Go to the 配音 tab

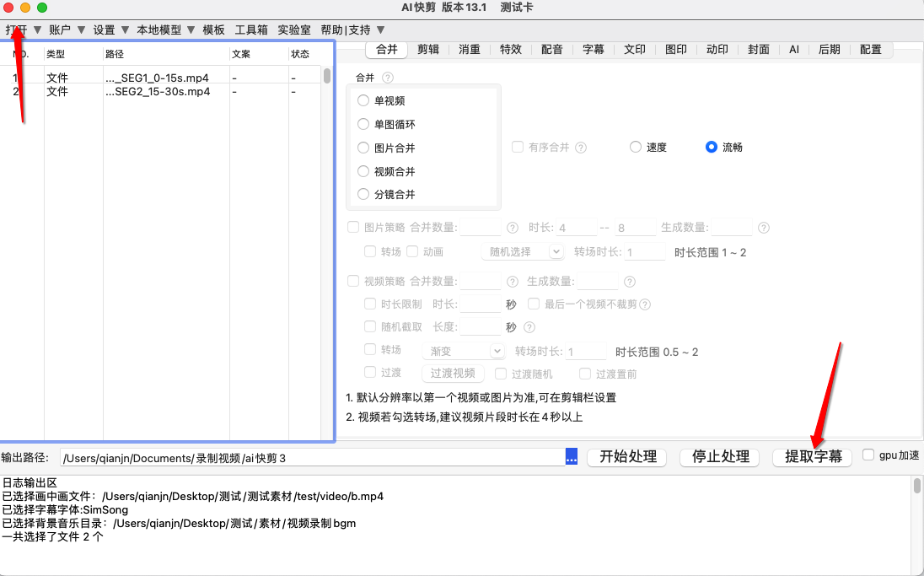tap(552, 50)
